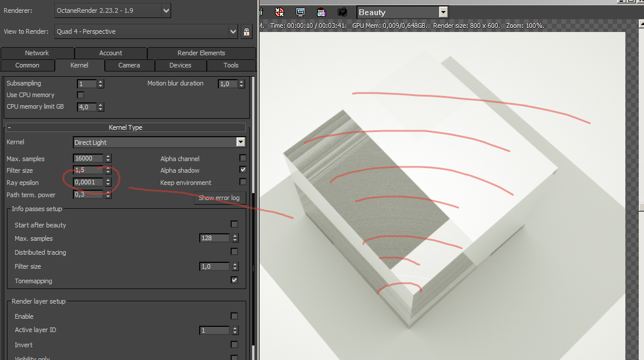Open the View to Render dropdown

point(233,31)
